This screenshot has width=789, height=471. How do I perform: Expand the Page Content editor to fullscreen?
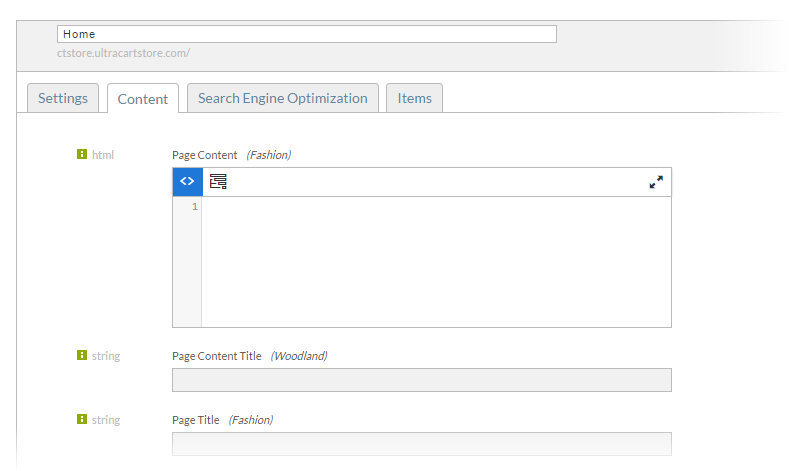[656, 182]
